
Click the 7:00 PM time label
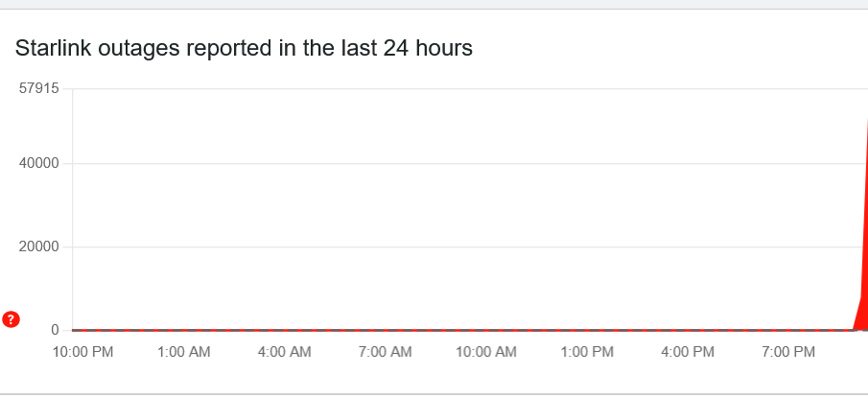pos(788,352)
